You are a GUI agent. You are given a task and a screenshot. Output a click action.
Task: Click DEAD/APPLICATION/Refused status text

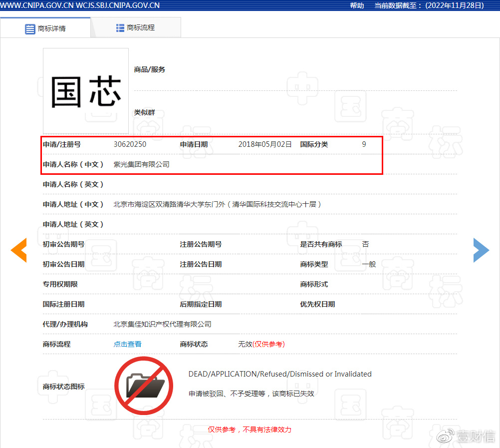pyautogui.click(x=280, y=374)
